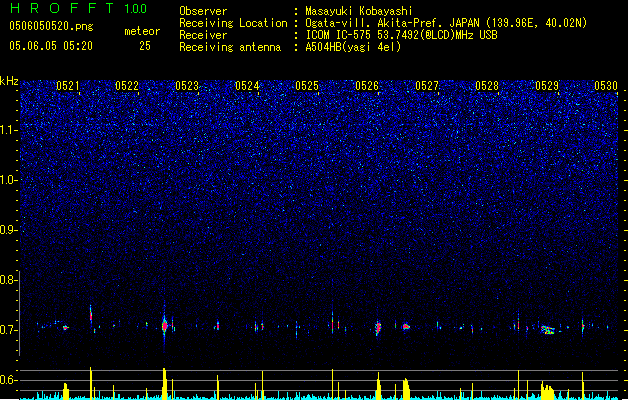Click the 0529 time marker
This screenshot has height=400, width=629.
pyautogui.click(x=547, y=86)
